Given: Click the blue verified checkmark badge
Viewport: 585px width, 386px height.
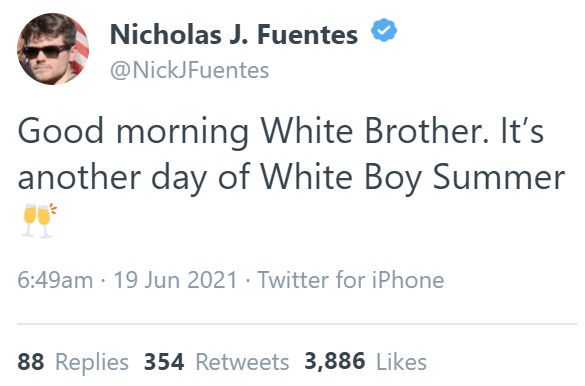Looking at the screenshot, I should (384, 30).
